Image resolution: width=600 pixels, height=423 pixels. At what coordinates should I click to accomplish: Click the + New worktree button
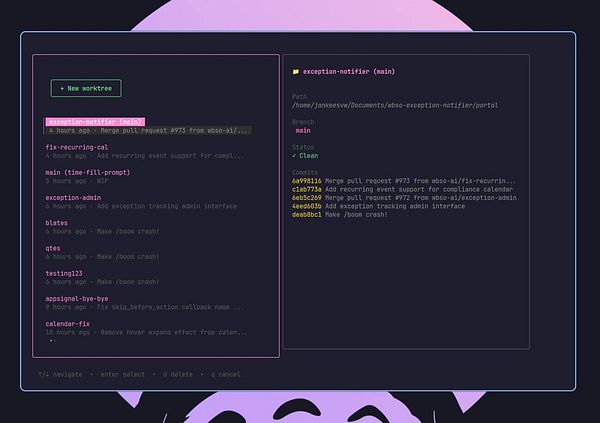86,88
